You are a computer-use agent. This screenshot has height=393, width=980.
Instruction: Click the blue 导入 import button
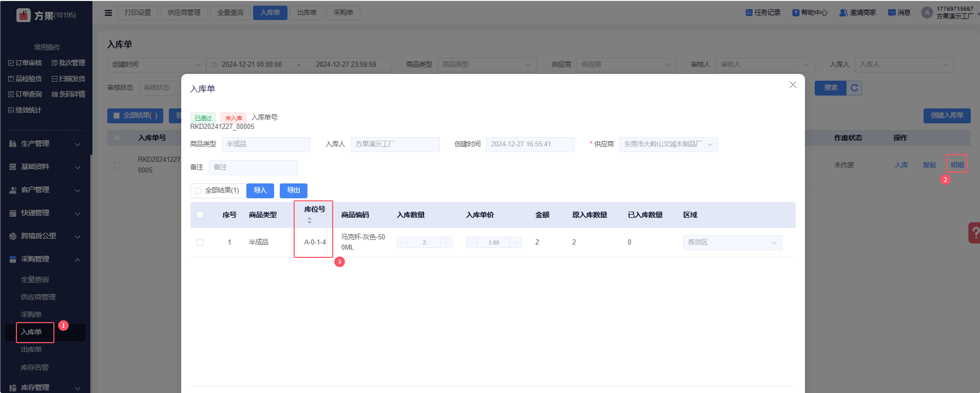(x=260, y=191)
